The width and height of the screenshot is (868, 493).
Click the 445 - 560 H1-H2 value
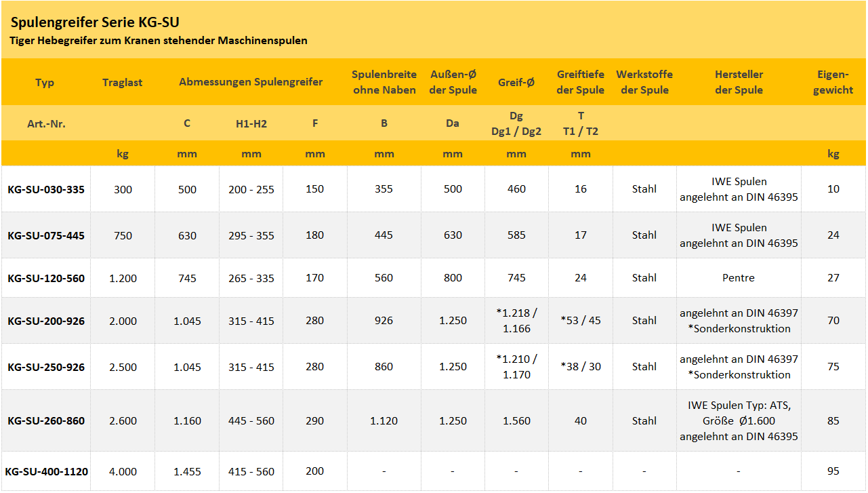click(251, 420)
